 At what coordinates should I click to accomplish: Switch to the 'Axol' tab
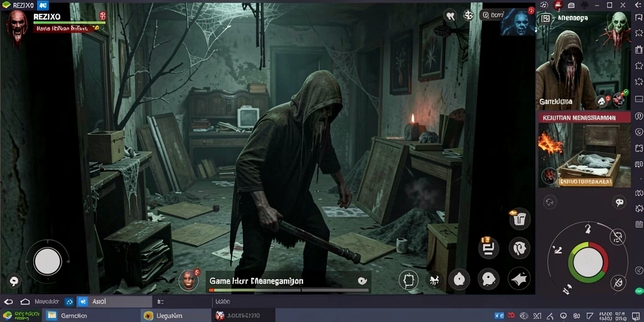coord(114,301)
